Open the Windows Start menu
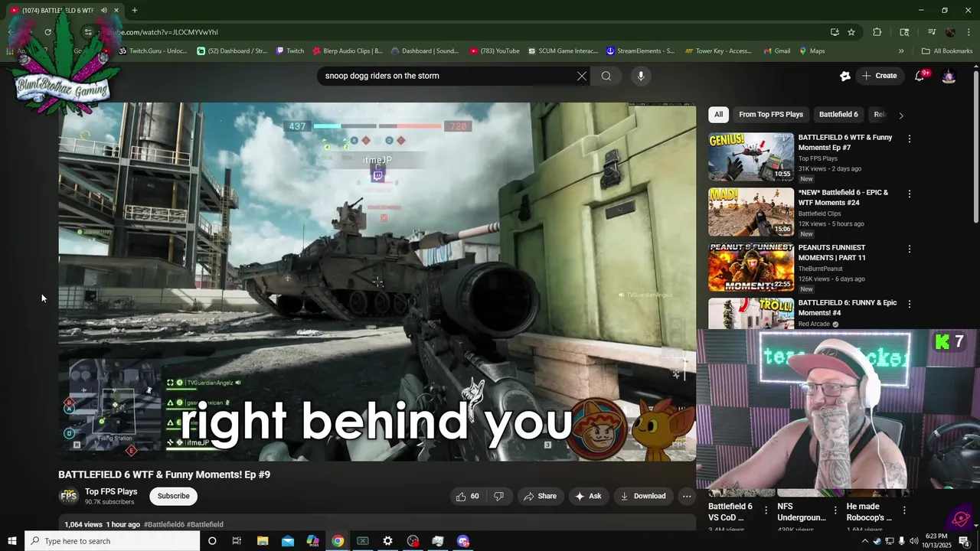 tap(12, 541)
